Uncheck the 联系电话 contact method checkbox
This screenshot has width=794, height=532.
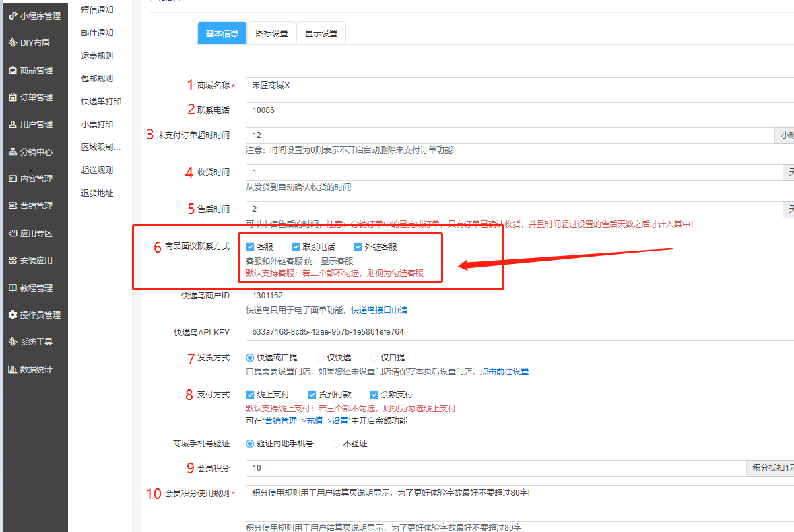[296, 247]
